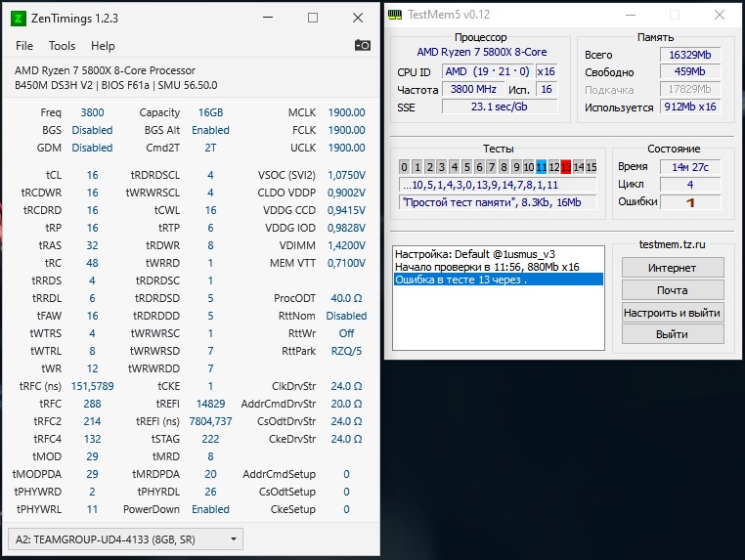Screen dimensions: 745x560
Task: Click the Начало проверки в 11:56 log line
Action: tap(487, 267)
